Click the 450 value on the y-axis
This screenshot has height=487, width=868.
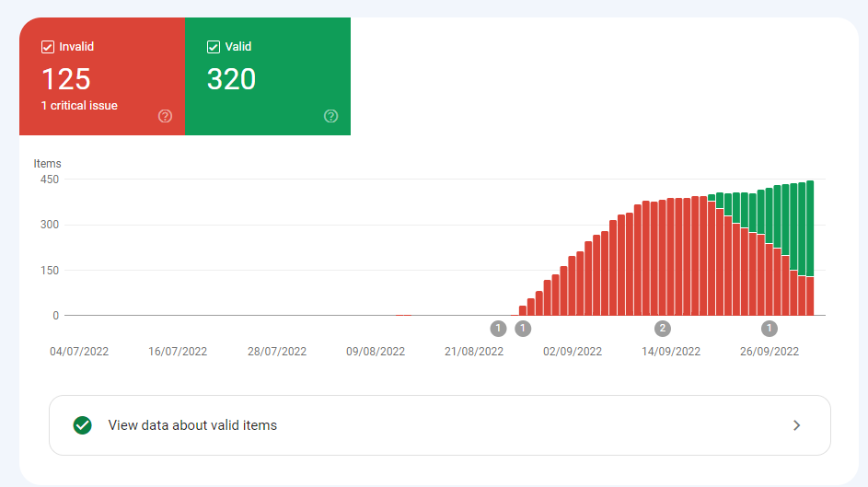pyautogui.click(x=49, y=180)
